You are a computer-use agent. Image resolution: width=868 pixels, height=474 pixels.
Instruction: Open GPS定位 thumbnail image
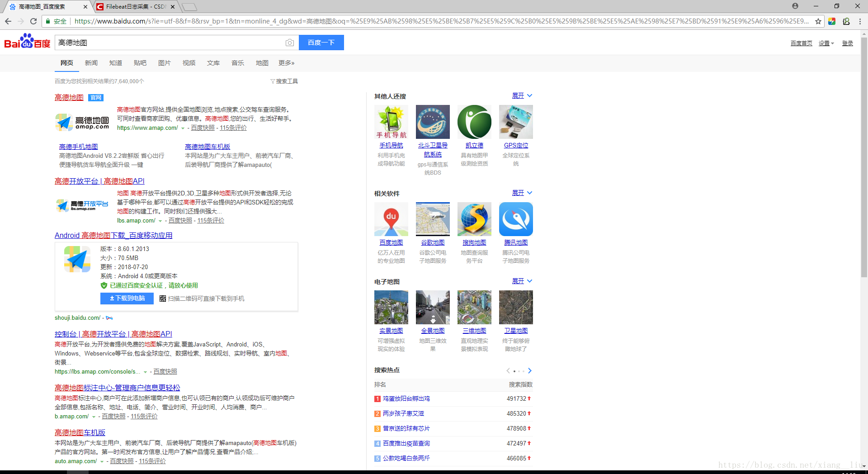click(x=516, y=122)
